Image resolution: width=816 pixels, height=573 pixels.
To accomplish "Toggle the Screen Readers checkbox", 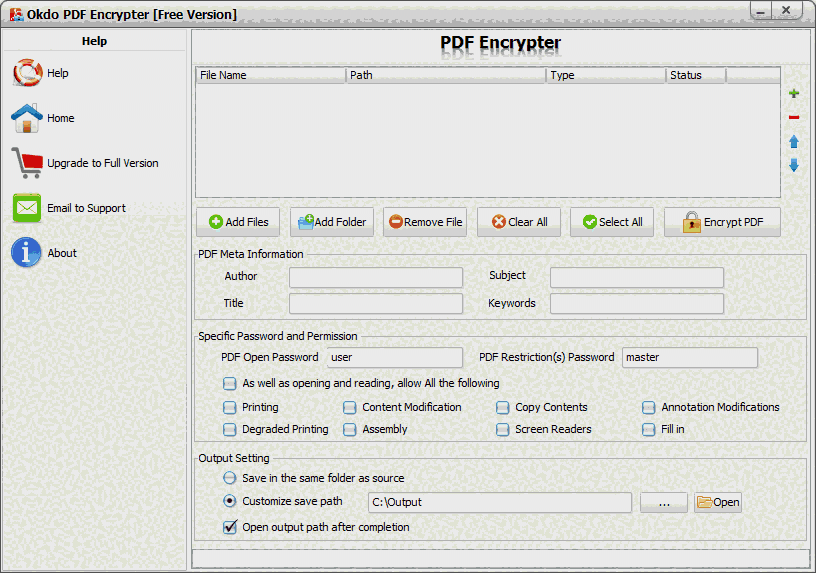I will (x=503, y=429).
